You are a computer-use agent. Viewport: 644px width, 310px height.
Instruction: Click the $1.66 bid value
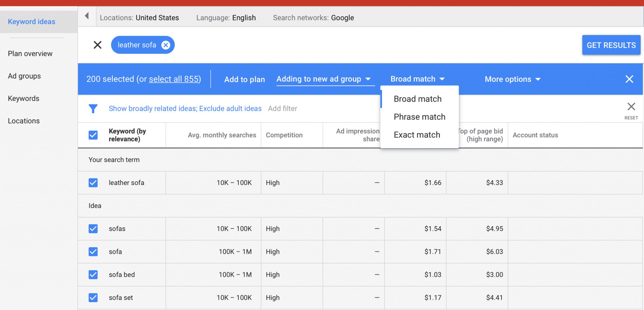pyautogui.click(x=433, y=183)
